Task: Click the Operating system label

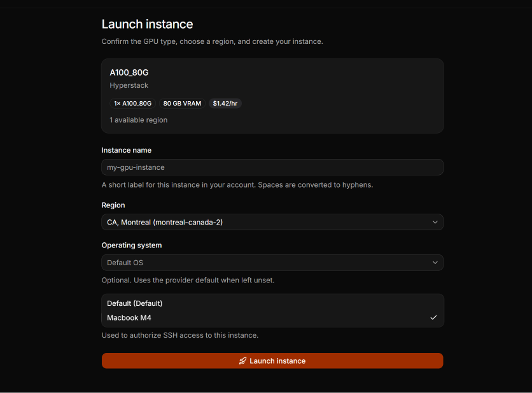Action: click(132, 245)
